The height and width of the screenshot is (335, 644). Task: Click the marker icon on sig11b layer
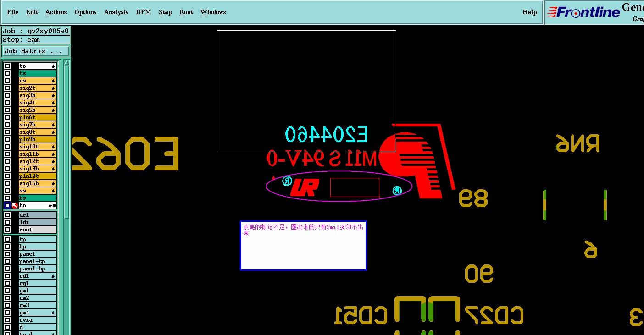53,154
